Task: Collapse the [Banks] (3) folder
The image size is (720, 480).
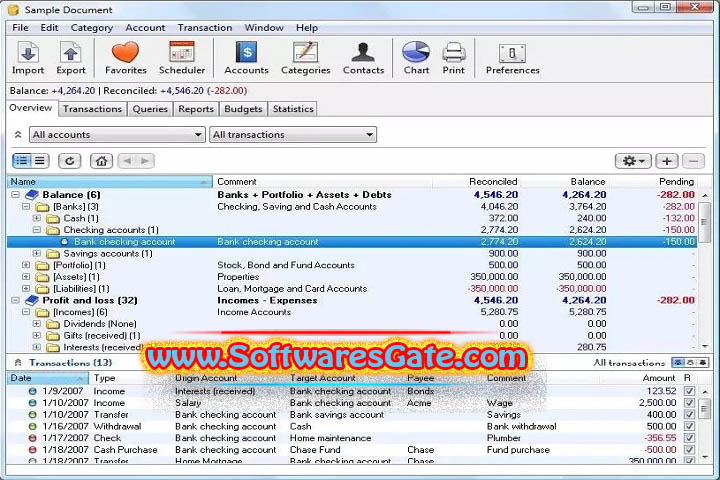Action: pos(26,207)
